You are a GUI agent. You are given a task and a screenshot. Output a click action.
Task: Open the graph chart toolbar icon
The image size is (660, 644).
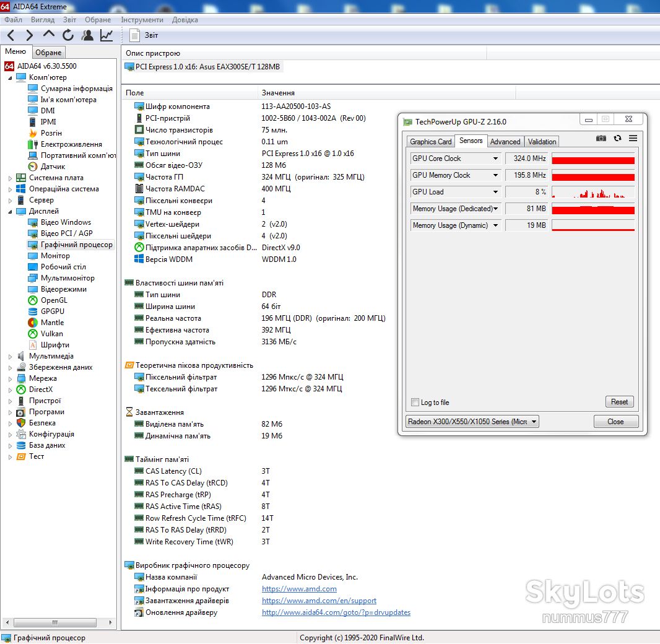[x=106, y=35]
